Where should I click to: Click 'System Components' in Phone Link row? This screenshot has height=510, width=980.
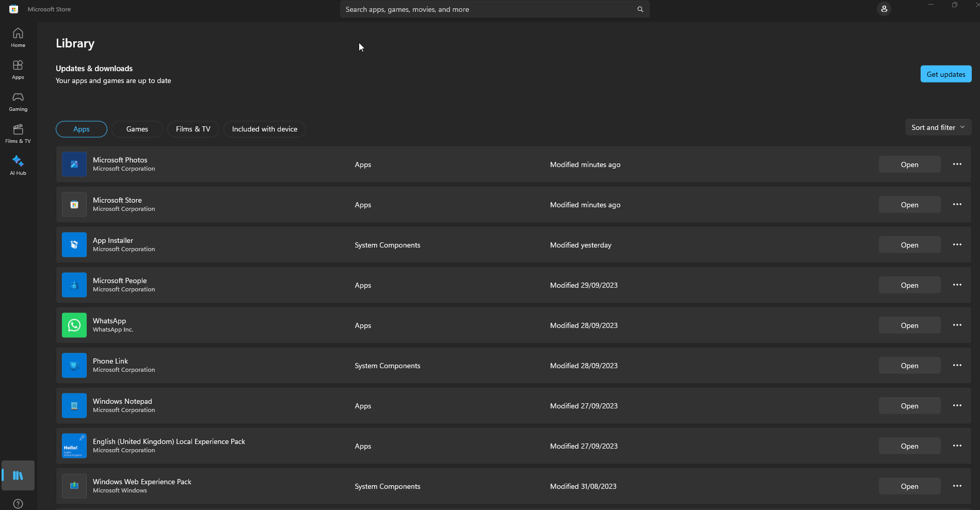point(388,366)
